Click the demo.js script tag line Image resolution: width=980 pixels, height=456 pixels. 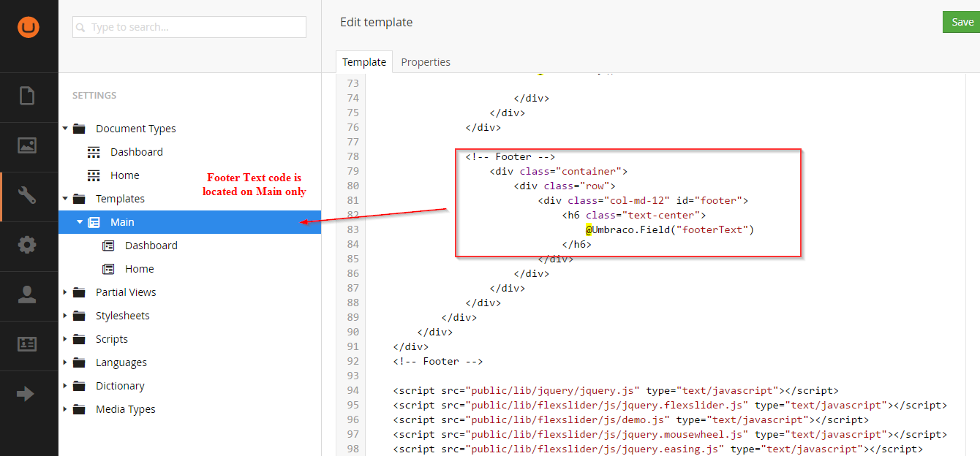tap(631, 419)
